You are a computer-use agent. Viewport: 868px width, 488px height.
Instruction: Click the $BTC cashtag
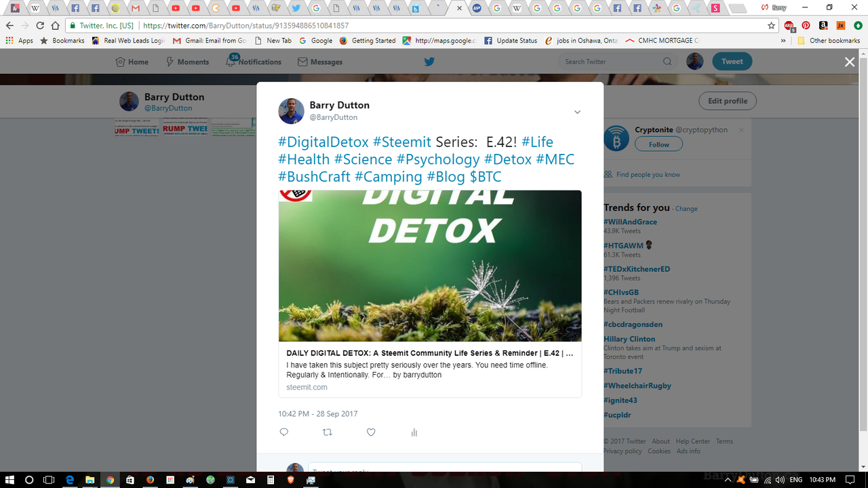click(486, 177)
